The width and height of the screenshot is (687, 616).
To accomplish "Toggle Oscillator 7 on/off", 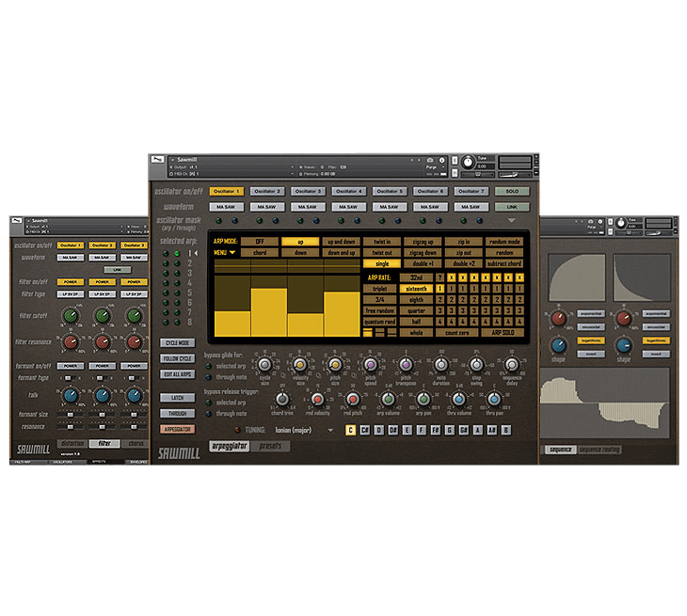I will tap(471, 191).
